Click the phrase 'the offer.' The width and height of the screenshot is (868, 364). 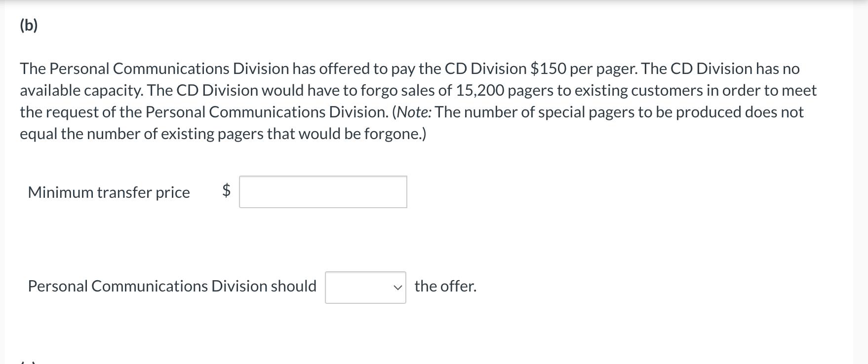click(445, 285)
